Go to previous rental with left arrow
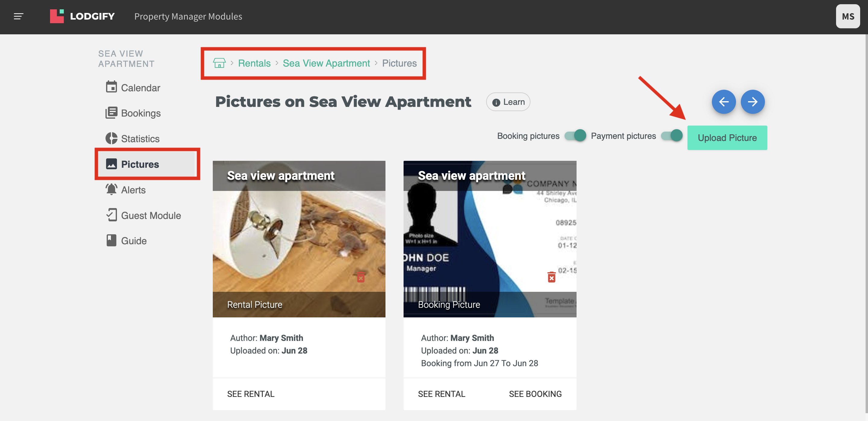The width and height of the screenshot is (868, 421). coord(723,101)
